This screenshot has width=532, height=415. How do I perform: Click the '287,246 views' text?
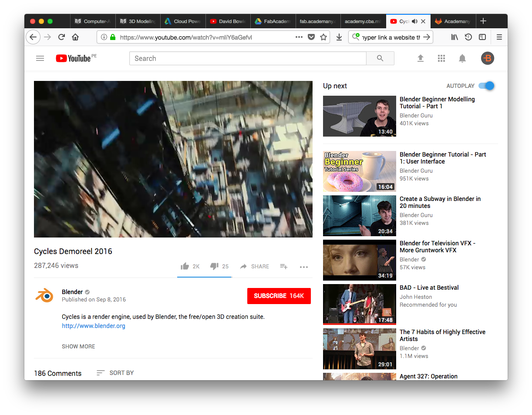pos(56,265)
